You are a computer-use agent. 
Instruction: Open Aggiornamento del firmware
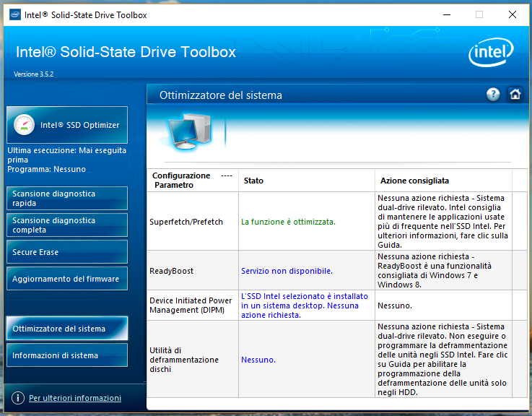67,279
